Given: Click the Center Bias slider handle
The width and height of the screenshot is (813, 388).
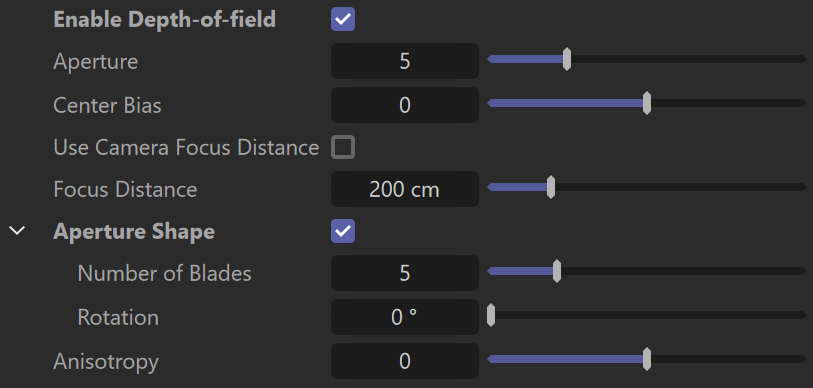Looking at the screenshot, I should click(647, 103).
